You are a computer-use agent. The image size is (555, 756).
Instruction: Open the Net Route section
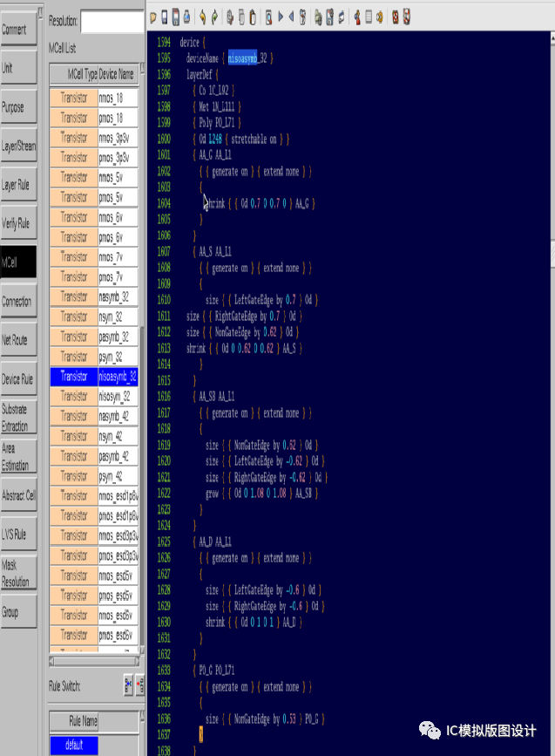18,340
